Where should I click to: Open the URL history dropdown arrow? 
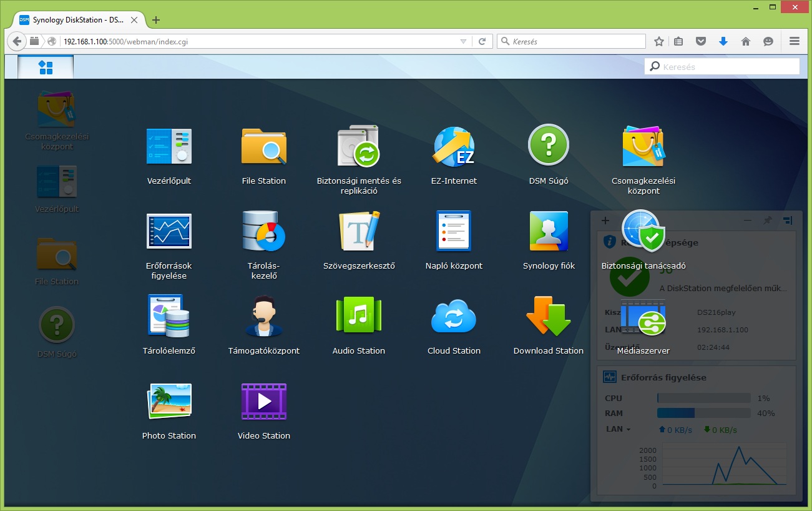pyautogui.click(x=463, y=41)
